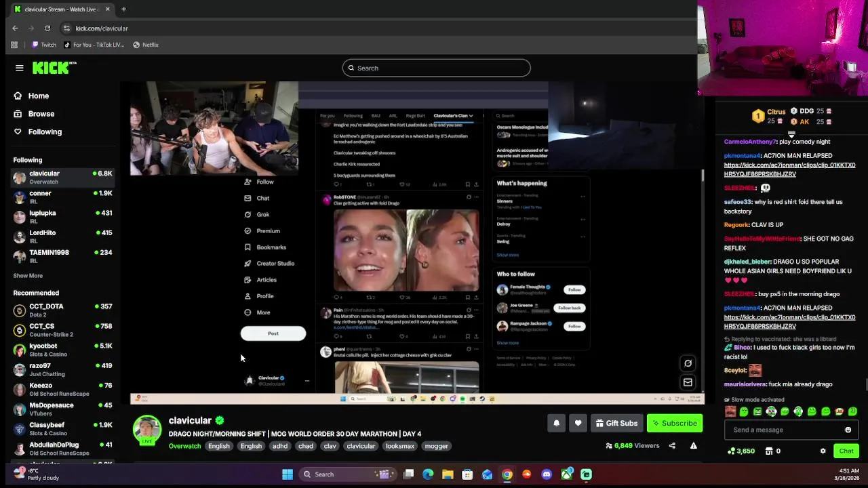Select clavicular in Following channel list
The image size is (868, 488).
[x=62, y=178]
